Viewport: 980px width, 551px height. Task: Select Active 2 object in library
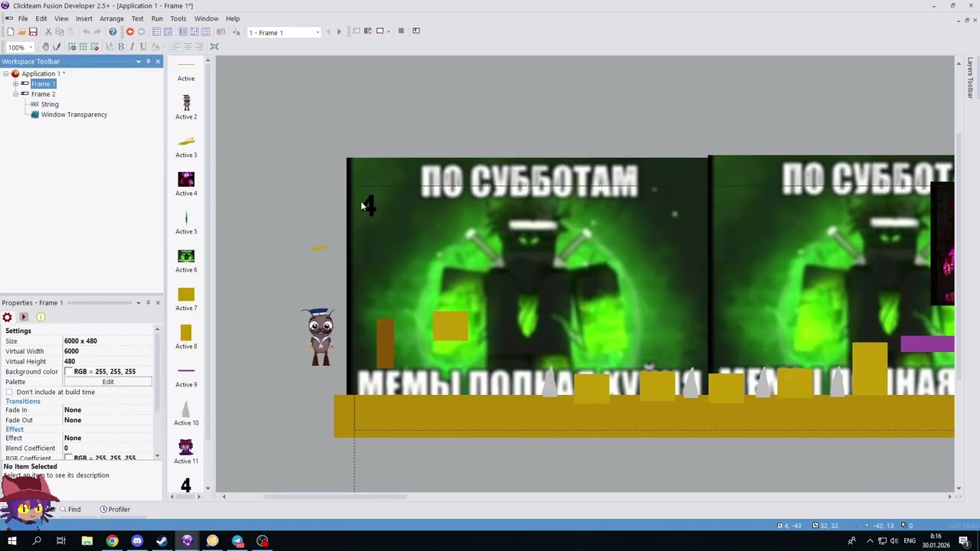pyautogui.click(x=186, y=107)
